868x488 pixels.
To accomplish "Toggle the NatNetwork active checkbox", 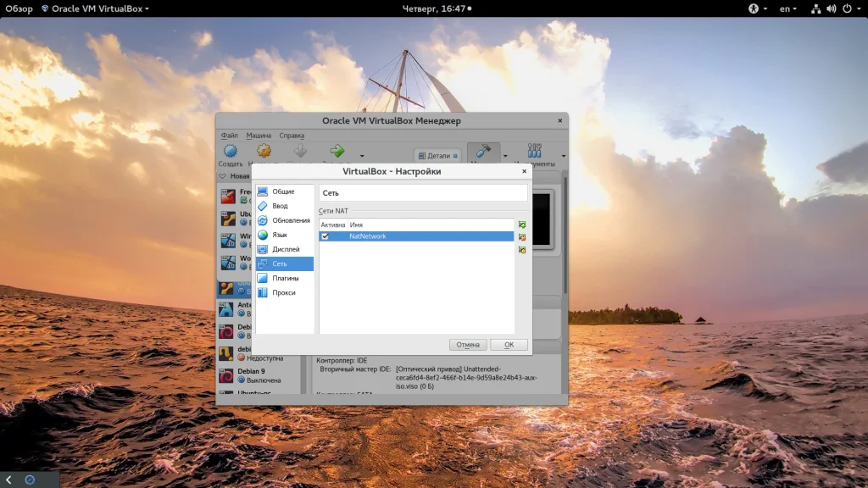I will (325, 236).
